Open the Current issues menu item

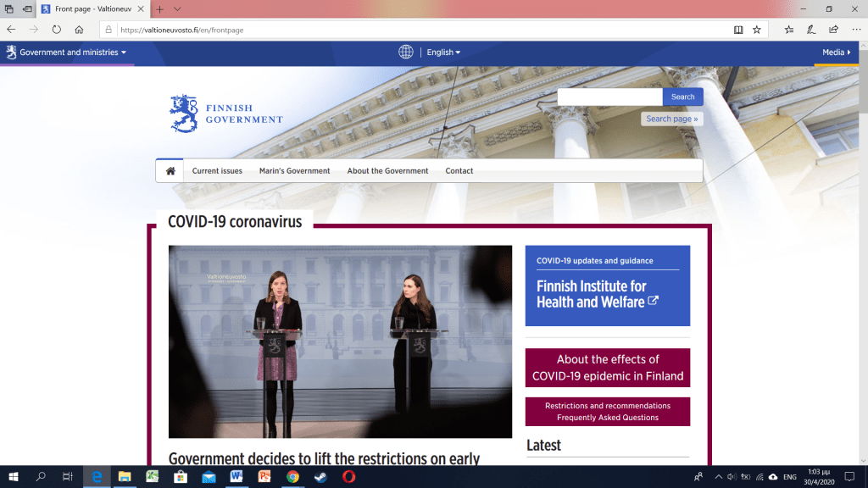point(217,171)
